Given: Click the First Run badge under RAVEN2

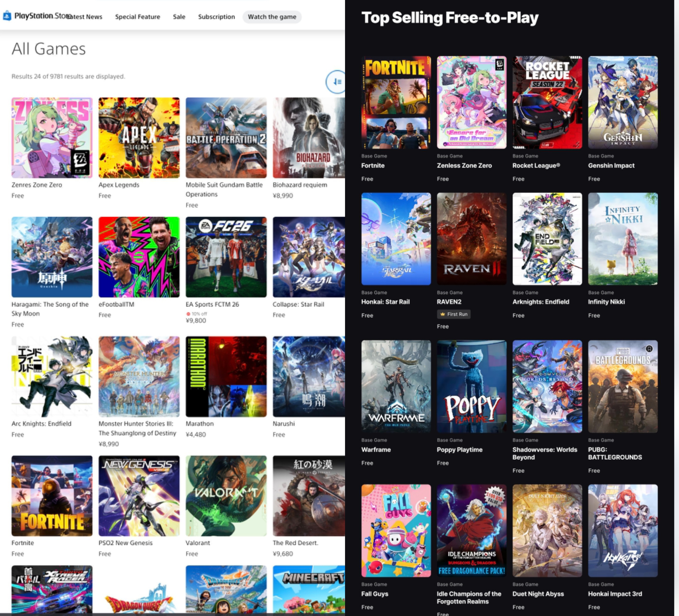Looking at the screenshot, I should click(454, 314).
